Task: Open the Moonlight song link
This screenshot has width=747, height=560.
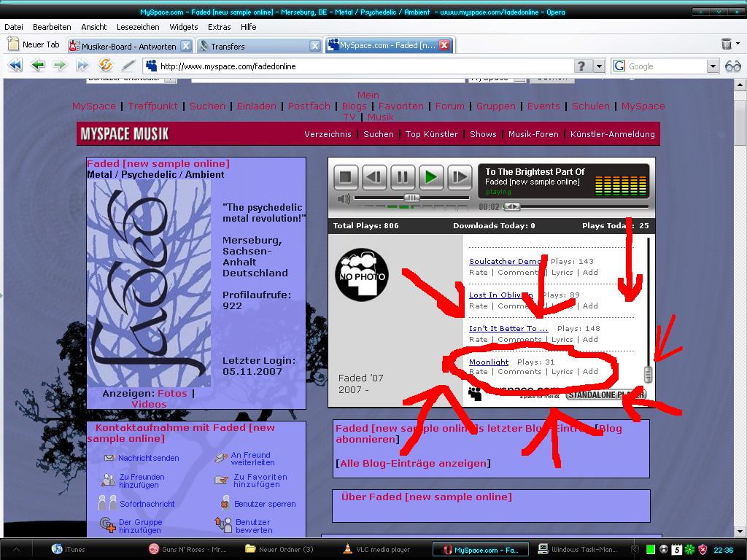Action: click(488, 362)
